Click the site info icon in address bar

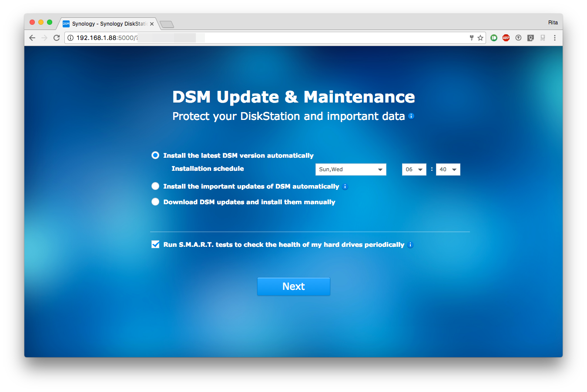click(x=70, y=38)
